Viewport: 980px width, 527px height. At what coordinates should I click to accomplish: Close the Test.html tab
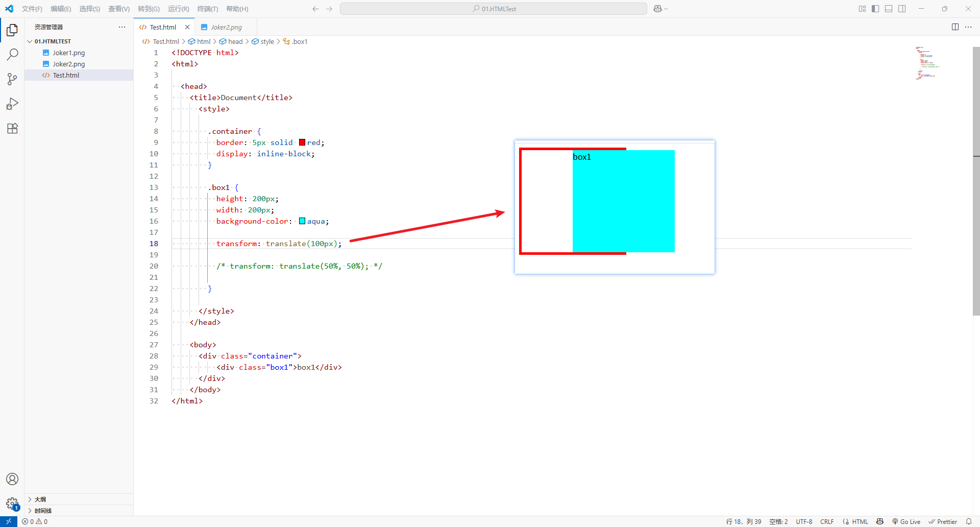[x=187, y=27]
